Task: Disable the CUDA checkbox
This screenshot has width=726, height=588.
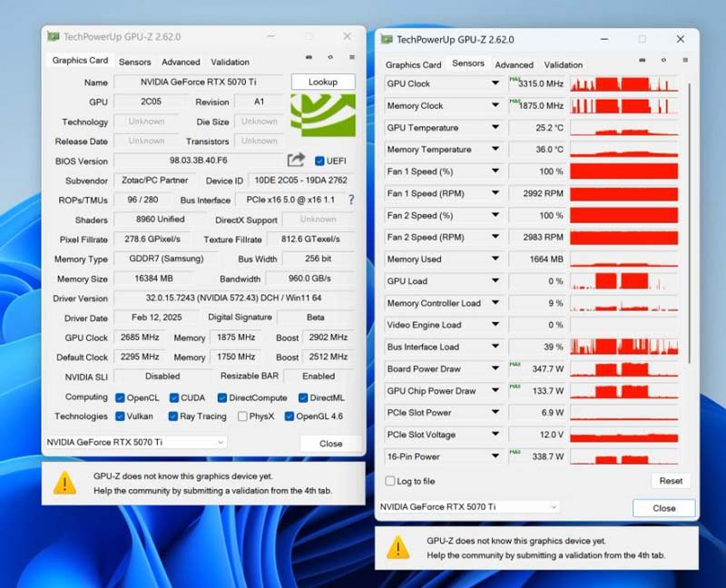Action: 176,397
